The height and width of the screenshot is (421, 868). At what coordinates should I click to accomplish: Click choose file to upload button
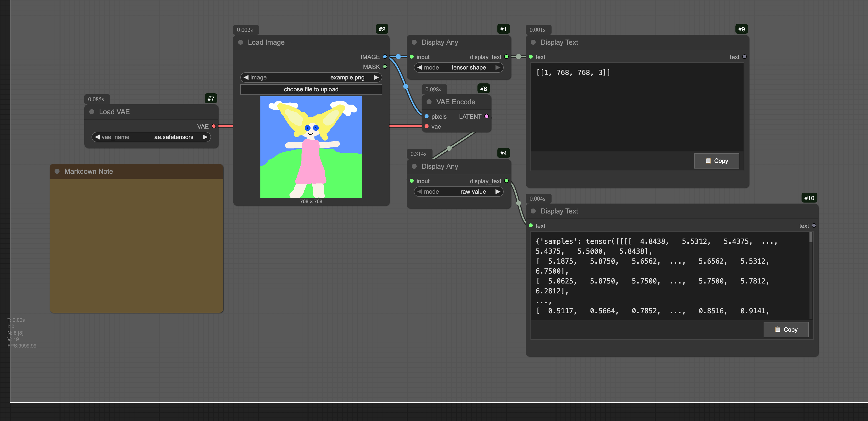311,89
